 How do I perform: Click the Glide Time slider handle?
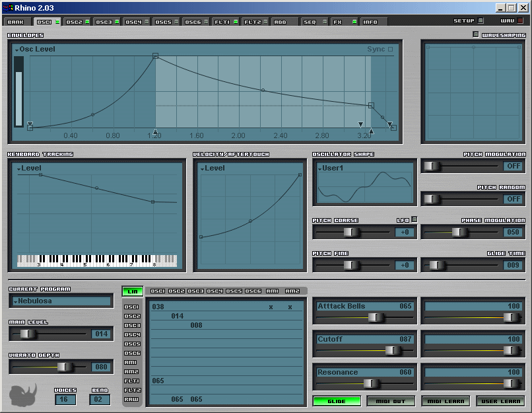(437, 265)
